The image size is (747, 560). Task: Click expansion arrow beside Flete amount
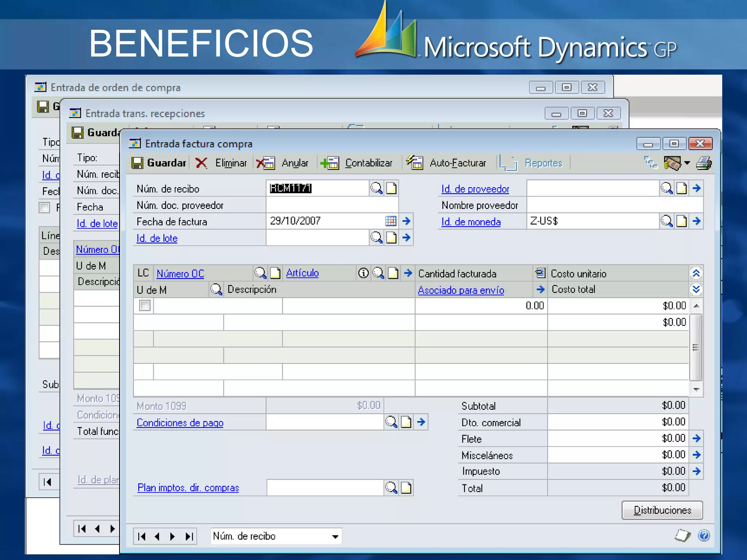point(697,438)
